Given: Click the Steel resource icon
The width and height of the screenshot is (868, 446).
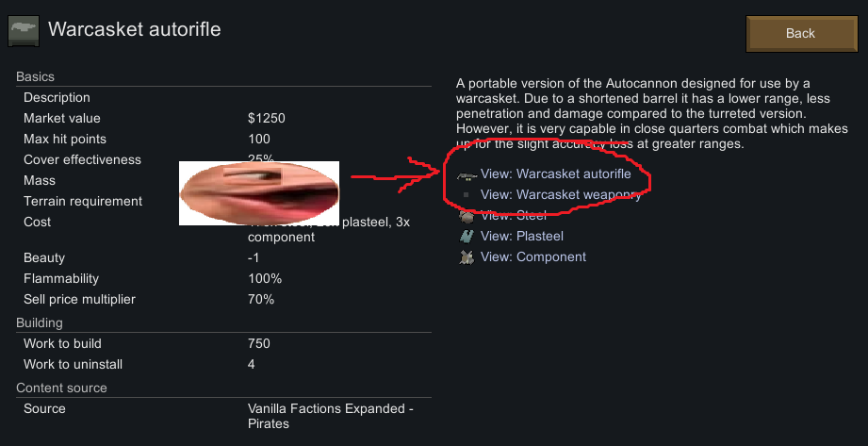Looking at the screenshot, I should 466,216.
